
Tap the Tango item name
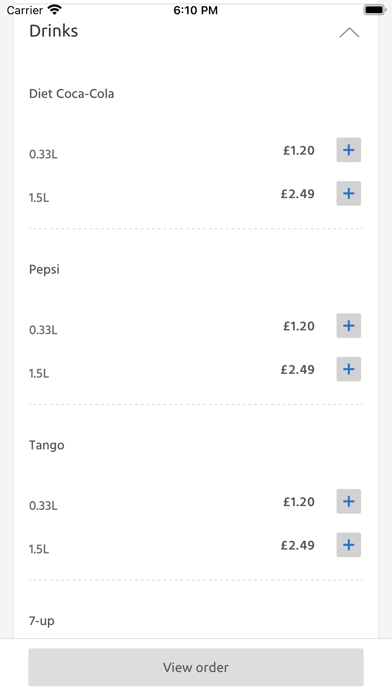tap(47, 446)
